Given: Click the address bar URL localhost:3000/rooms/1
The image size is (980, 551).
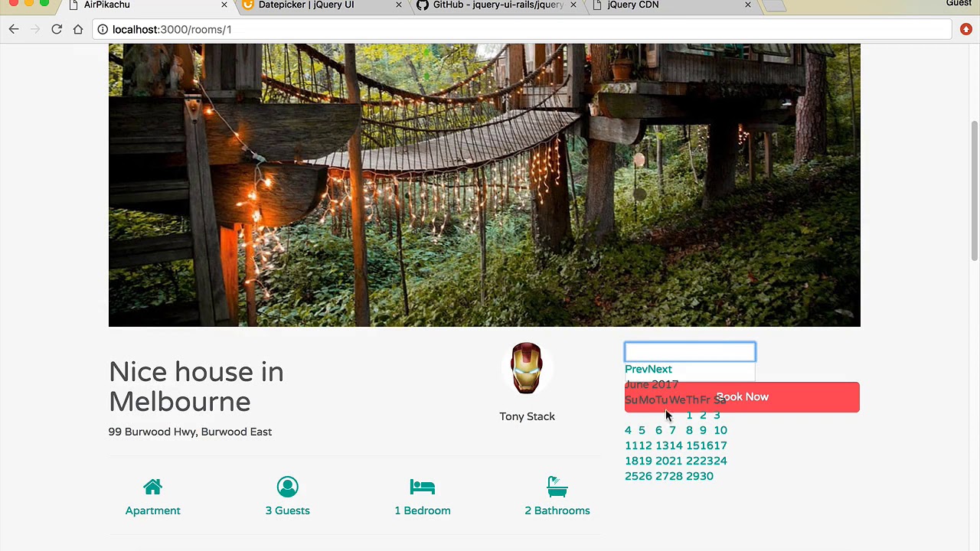Looking at the screenshot, I should point(171,29).
